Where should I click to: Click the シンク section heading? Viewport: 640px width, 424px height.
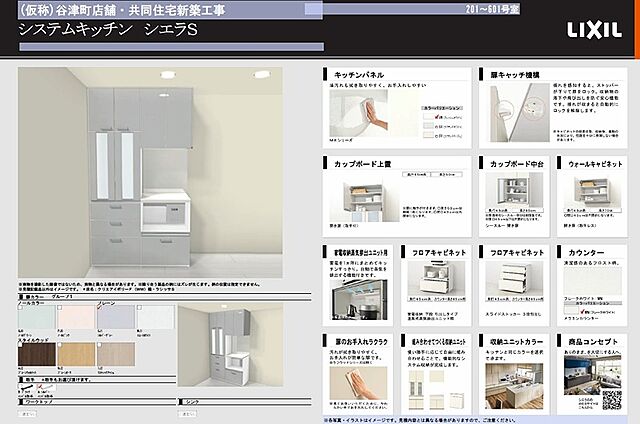(x=192, y=402)
